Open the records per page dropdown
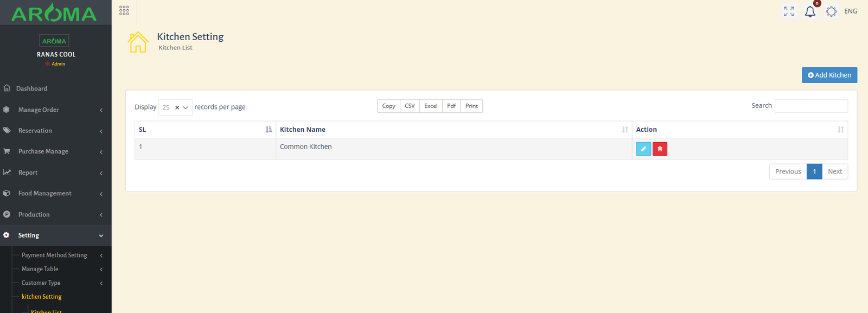Screen dimensions: 868x313 click(186, 107)
